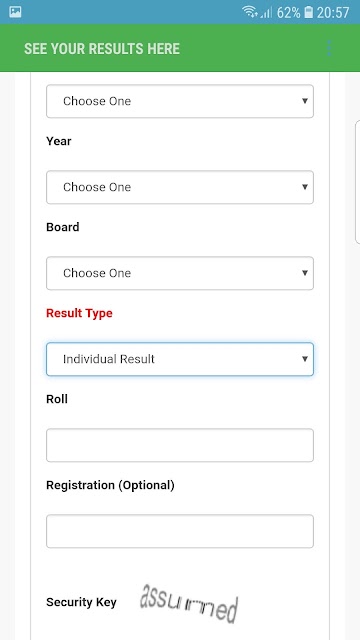
Task: Focus the Registration (Optional) field
Action: (180, 531)
